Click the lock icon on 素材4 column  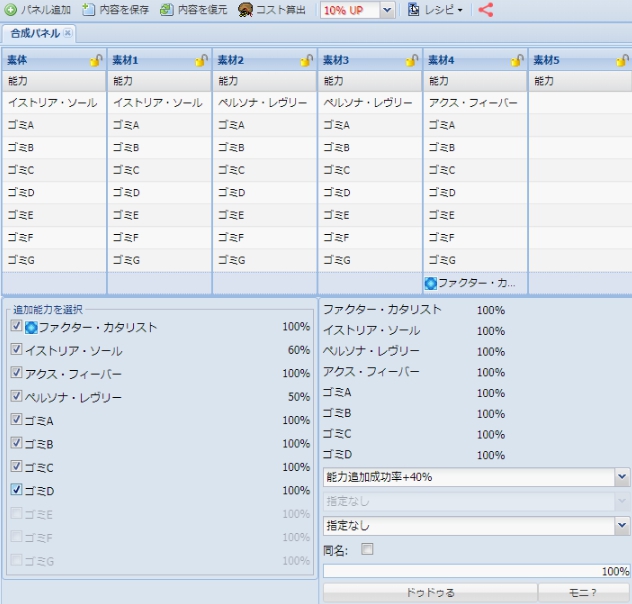tap(518, 61)
